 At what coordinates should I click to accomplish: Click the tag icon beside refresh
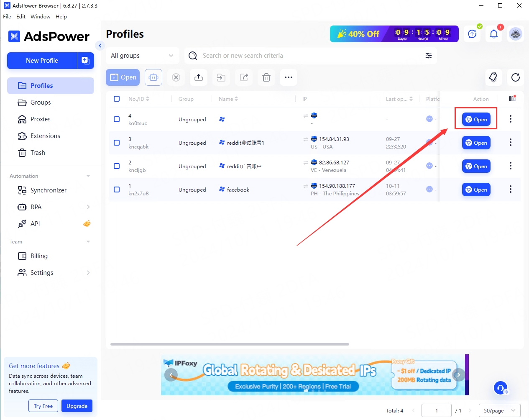point(493,77)
